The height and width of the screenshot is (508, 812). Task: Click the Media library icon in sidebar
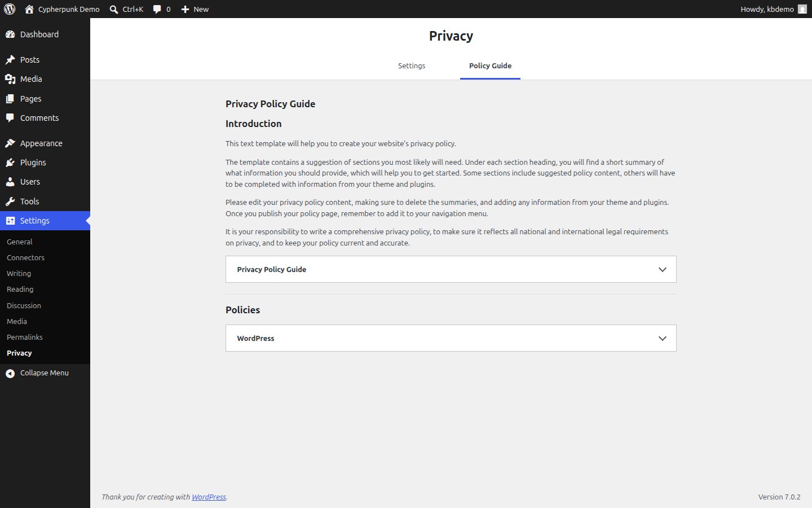(x=10, y=79)
